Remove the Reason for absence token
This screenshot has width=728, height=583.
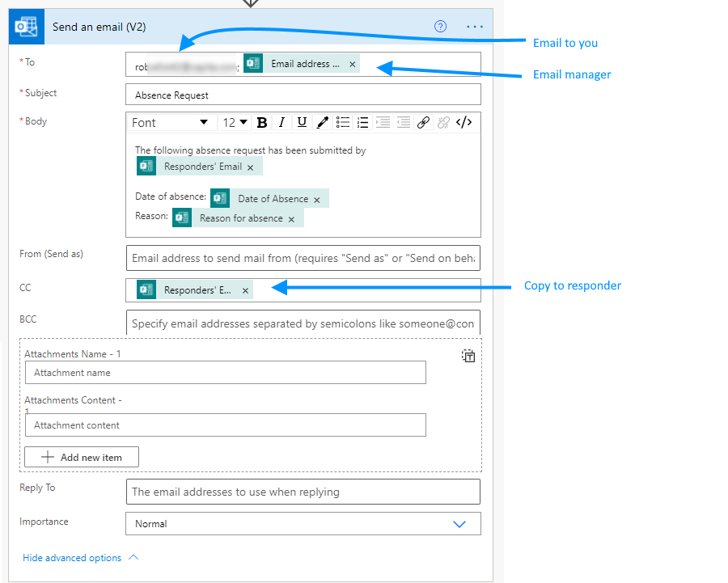pyautogui.click(x=291, y=220)
